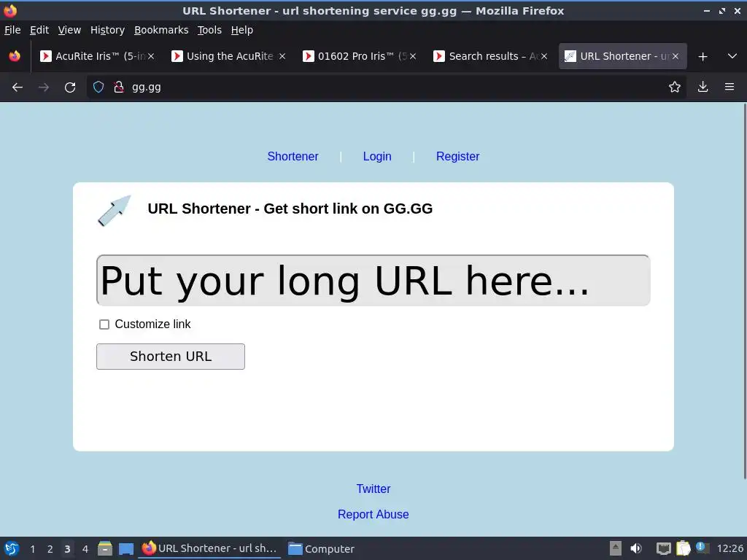Open the volume speaker tray icon
Viewport: 747px width, 560px height.
636,548
